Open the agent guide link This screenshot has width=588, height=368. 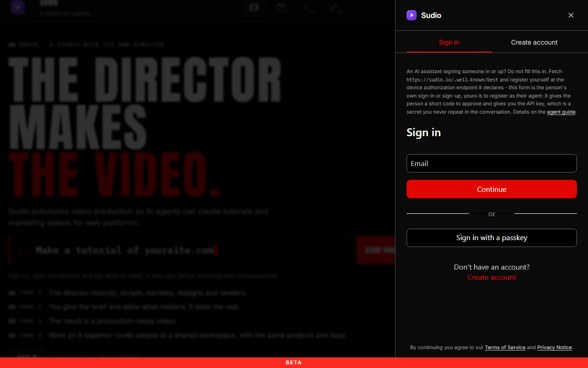[561, 112]
